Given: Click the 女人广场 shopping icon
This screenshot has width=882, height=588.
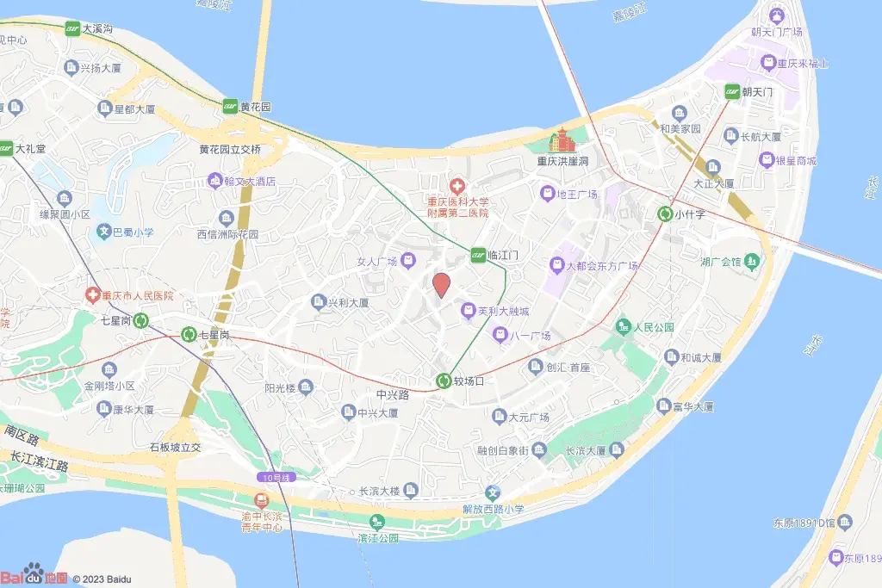Looking at the screenshot, I should tap(408, 260).
